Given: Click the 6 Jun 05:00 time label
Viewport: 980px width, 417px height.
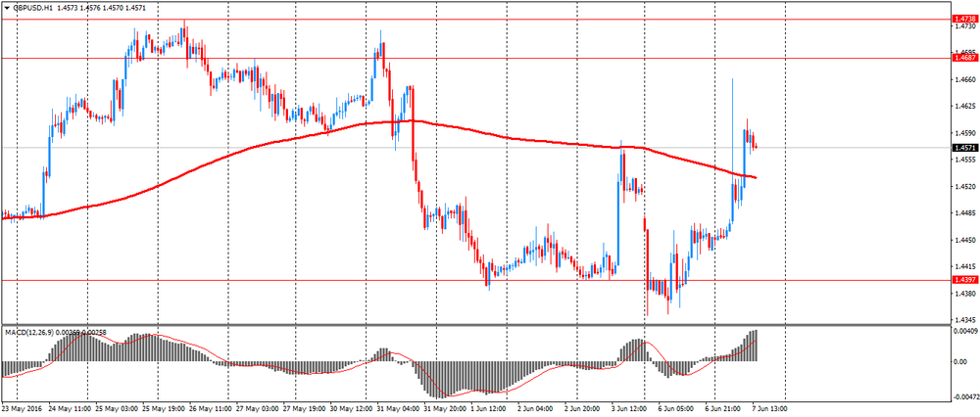Looking at the screenshot, I should click(x=676, y=409).
